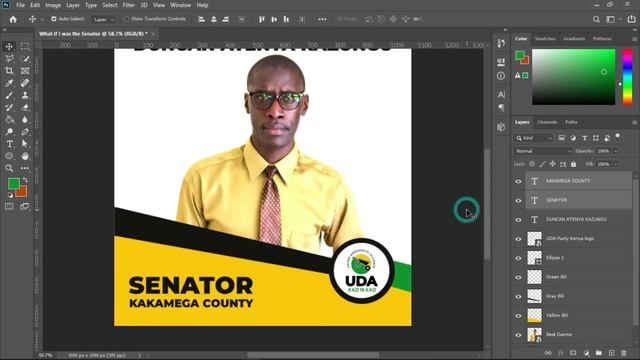640x360 pixels.
Task: Open the Color panel flyout menu
Action: (x=634, y=39)
